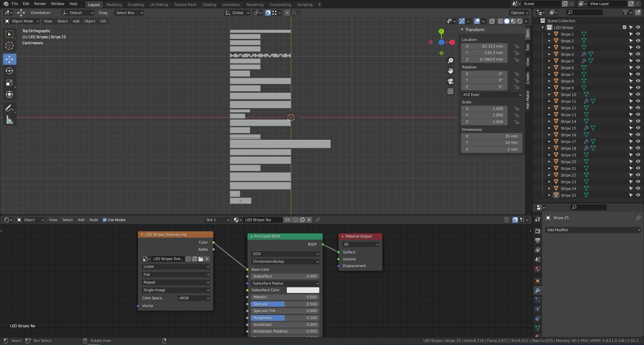Toggle selectability of Stripe 5
Screen dimensions: 644x345
coord(631,61)
